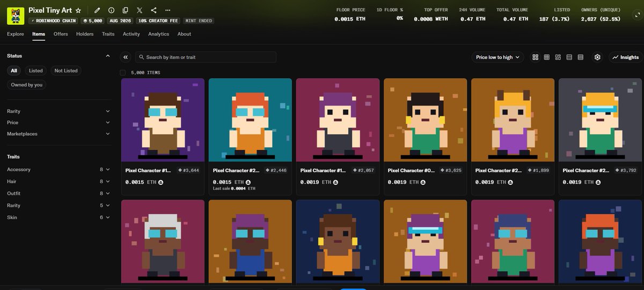Select the dense table view icon
644x290 pixels.
pyautogui.click(x=581, y=57)
